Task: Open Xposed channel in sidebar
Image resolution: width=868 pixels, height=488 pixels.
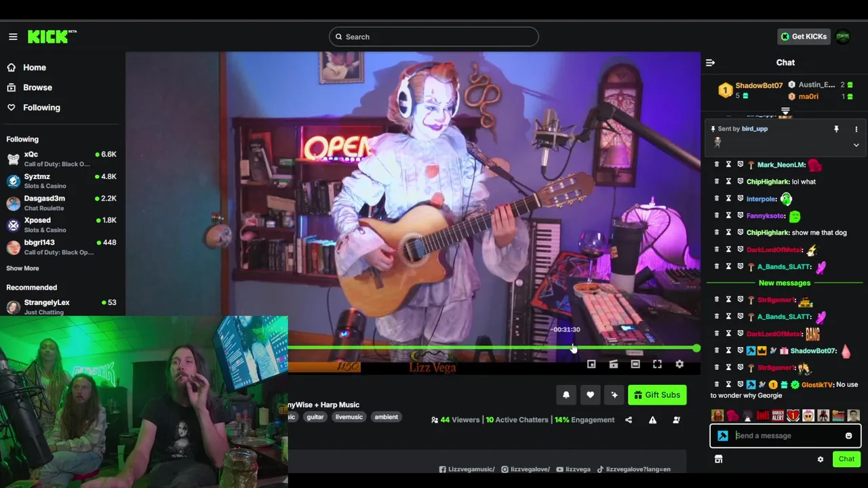Action: click(61, 225)
